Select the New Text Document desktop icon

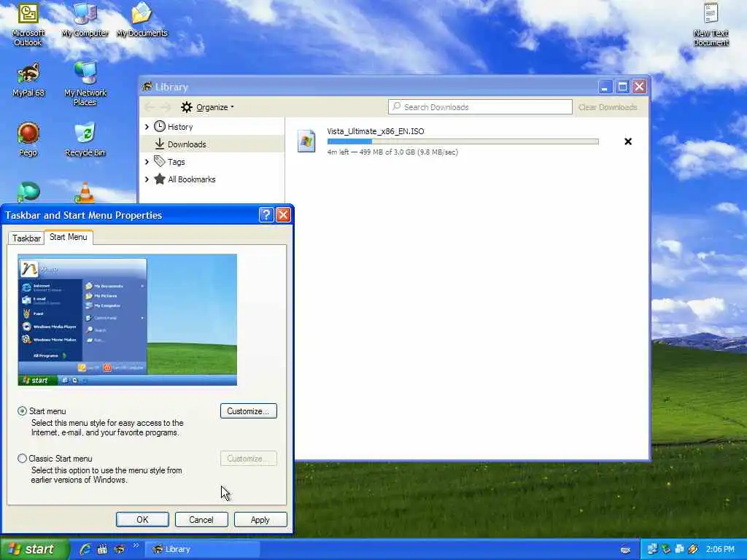point(711,24)
